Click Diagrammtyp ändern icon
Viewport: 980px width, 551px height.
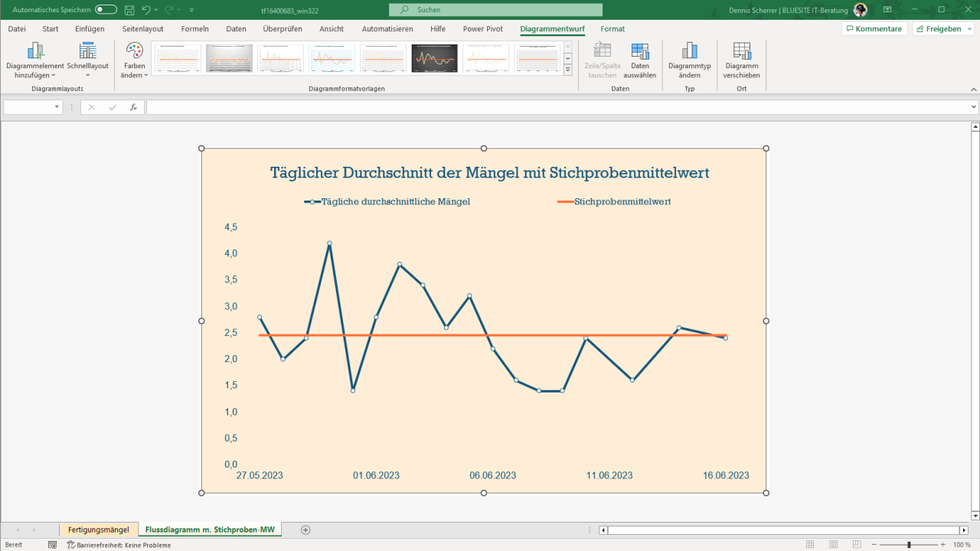pyautogui.click(x=689, y=51)
